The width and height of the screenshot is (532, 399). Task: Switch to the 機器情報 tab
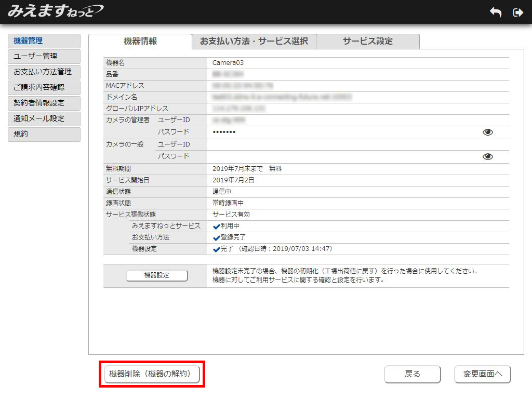[140, 42]
